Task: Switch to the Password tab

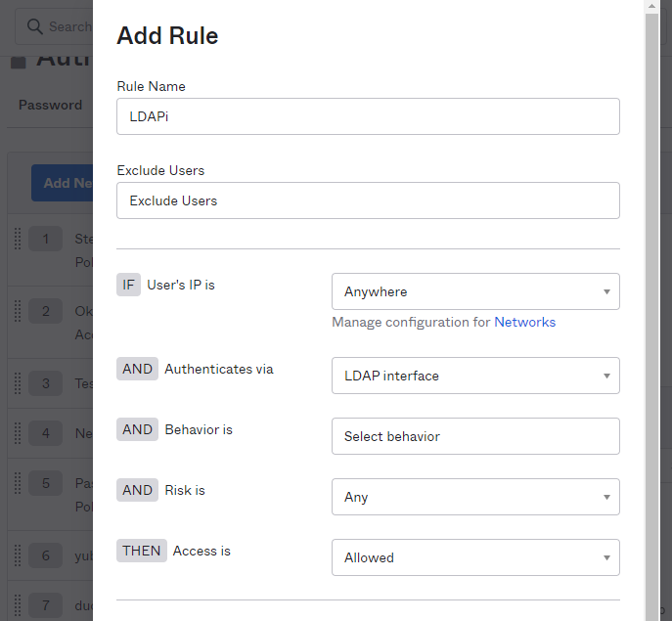Action: point(50,105)
